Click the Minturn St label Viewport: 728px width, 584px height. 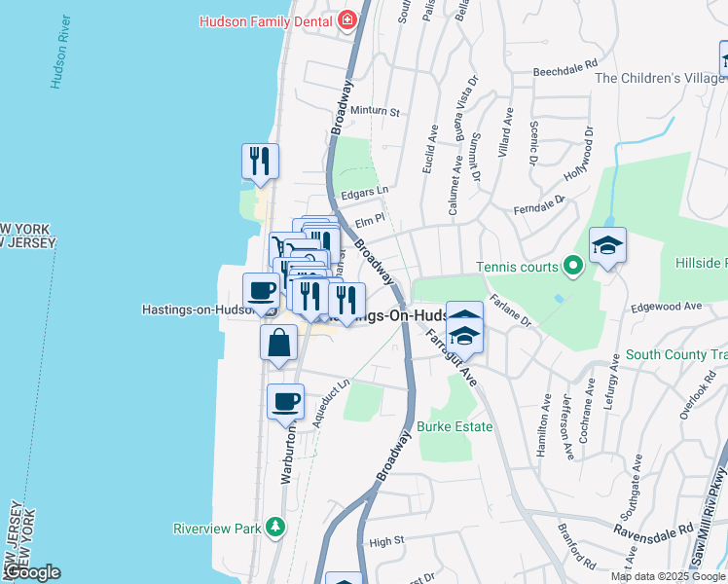click(x=375, y=111)
